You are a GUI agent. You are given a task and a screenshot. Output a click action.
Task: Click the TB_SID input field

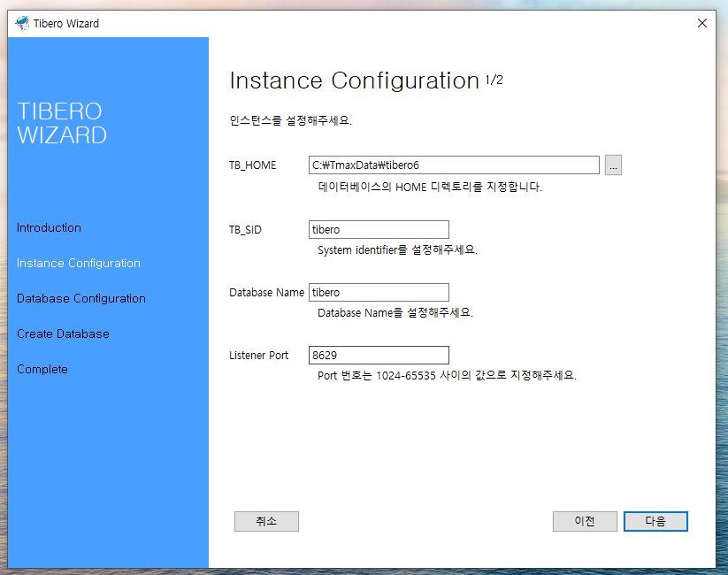[379, 229]
